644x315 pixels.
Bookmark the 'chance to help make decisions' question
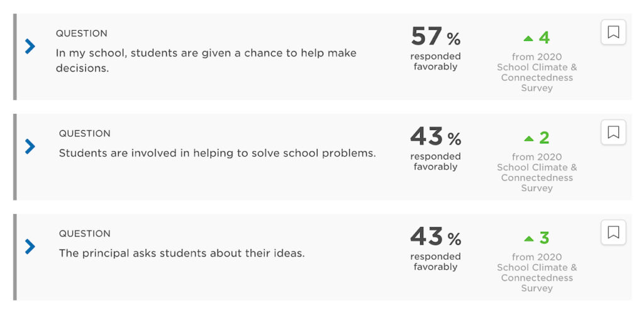[613, 32]
